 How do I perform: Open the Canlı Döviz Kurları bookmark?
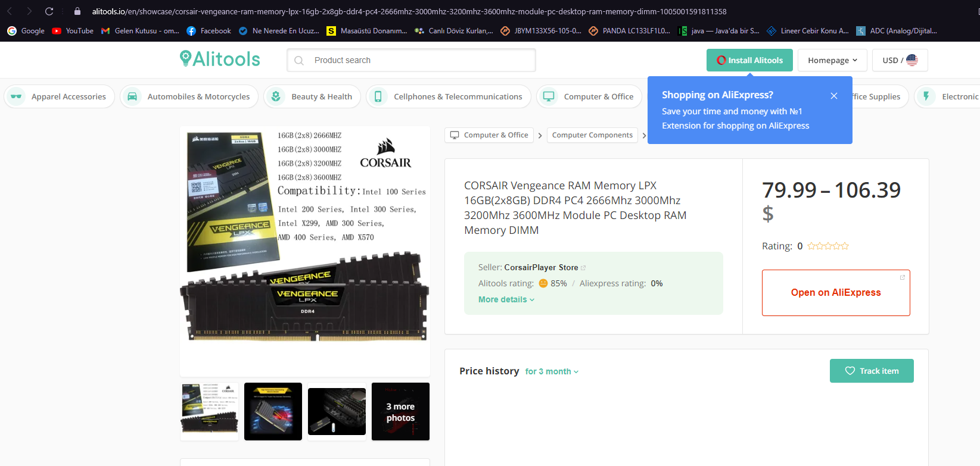[x=454, y=31]
